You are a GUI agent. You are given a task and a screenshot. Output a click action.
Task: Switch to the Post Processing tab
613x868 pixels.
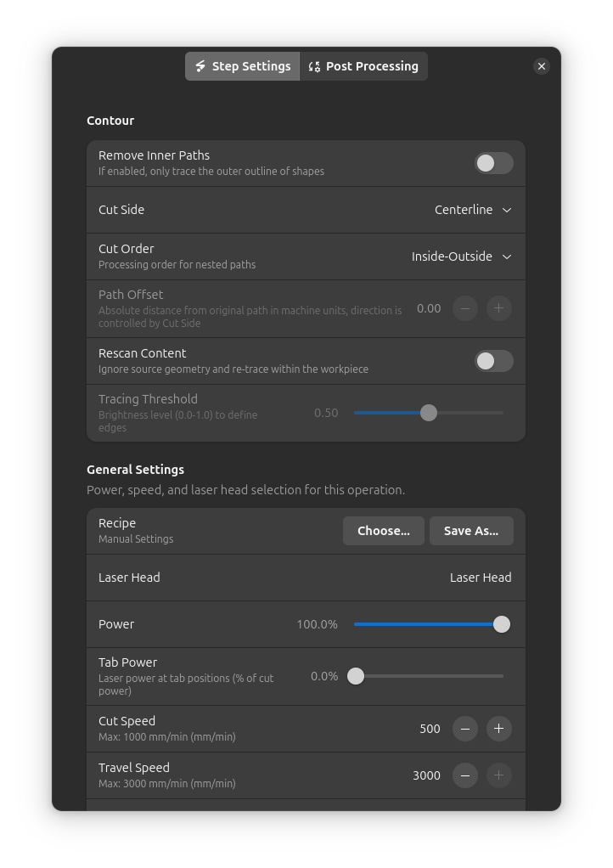click(x=363, y=66)
